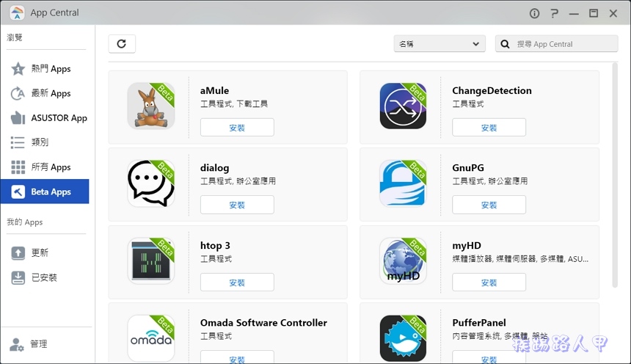Click the Beta Apps hammer icon
Screen dimensions: 631x364
pos(18,192)
